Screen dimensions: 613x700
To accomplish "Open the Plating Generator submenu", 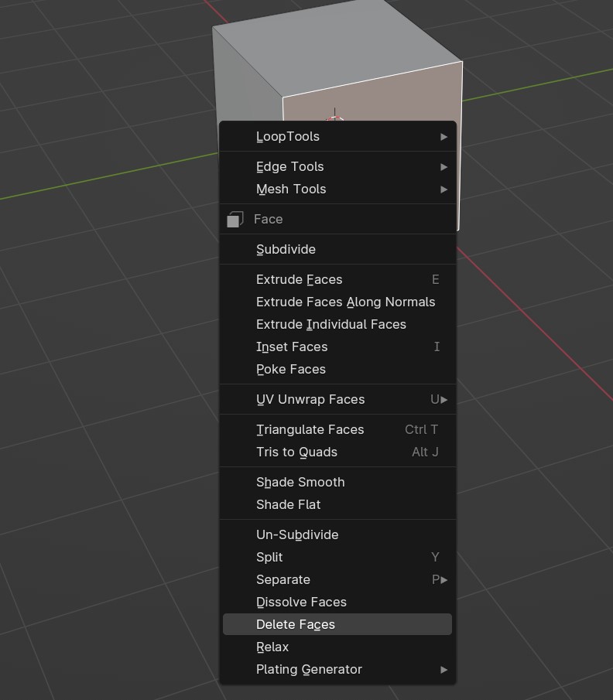I will pyautogui.click(x=309, y=669).
